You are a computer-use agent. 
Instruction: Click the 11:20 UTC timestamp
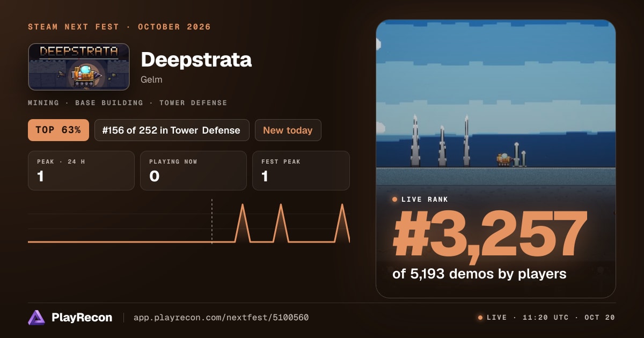545,318
